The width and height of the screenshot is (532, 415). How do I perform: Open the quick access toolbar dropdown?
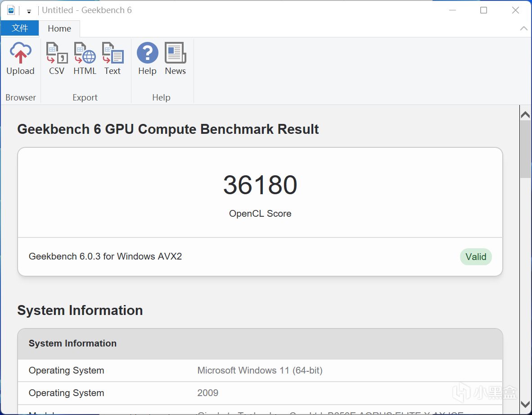29,12
